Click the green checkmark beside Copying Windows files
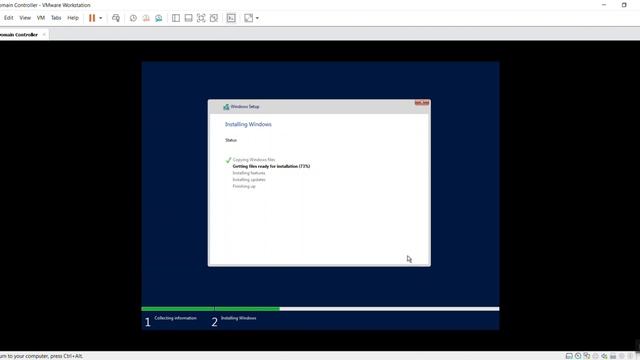The width and height of the screenshot is (640, 360). coord(228,160)
